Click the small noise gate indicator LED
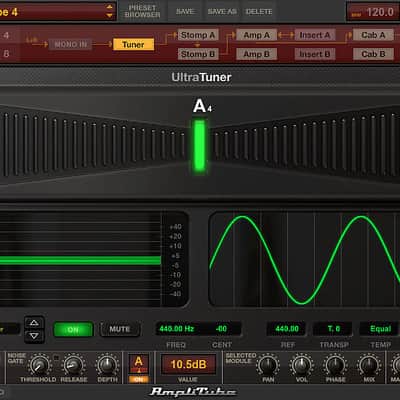Image resolution: width=400 pixels, height=400 pixels. [x=56, y=358]
